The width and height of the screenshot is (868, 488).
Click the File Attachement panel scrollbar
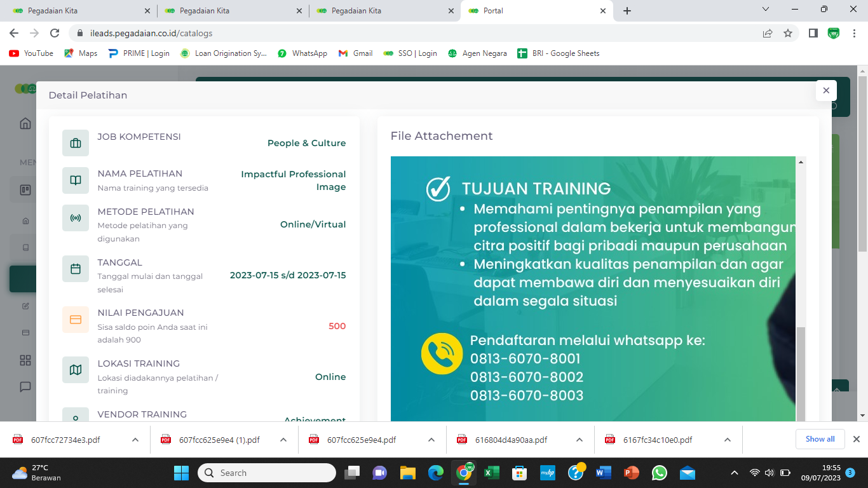[x=801, y=369]
